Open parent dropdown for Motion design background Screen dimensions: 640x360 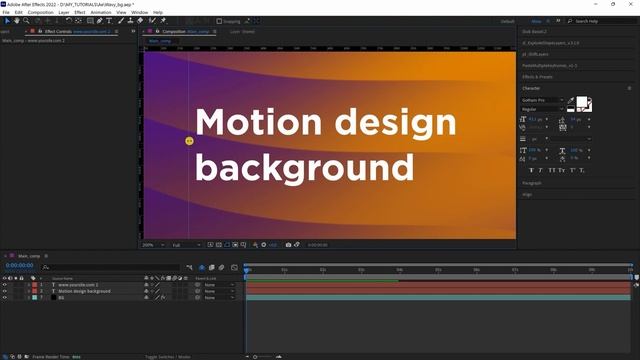[219, 291]
